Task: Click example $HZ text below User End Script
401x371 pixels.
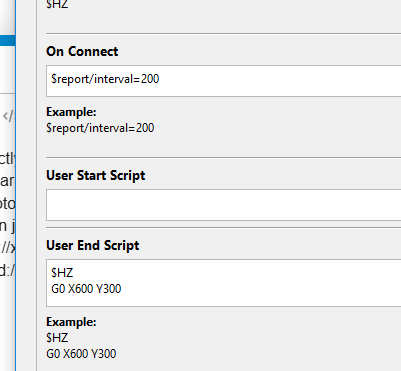Action: pos(57,338)
